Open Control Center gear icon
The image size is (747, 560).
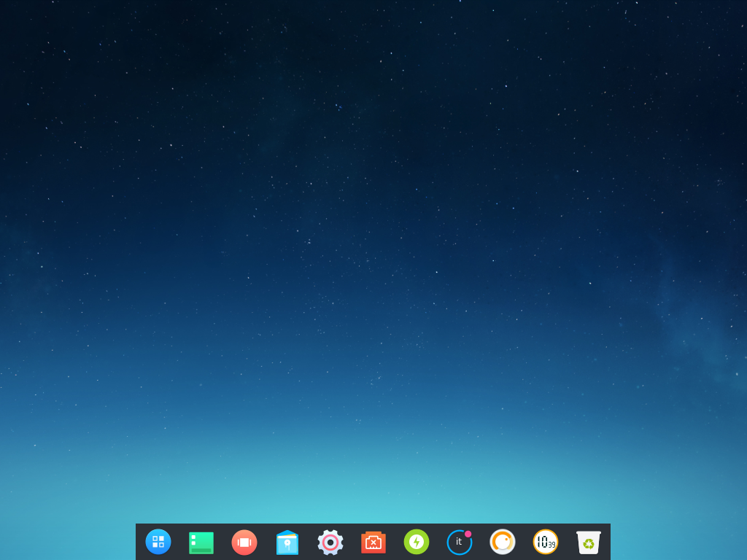(330, 542)
